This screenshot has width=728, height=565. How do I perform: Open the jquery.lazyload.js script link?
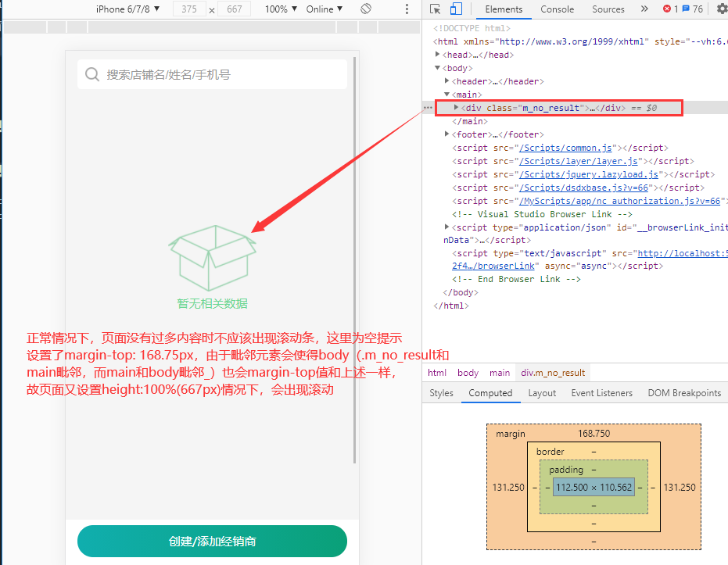[x=589, y=174]
